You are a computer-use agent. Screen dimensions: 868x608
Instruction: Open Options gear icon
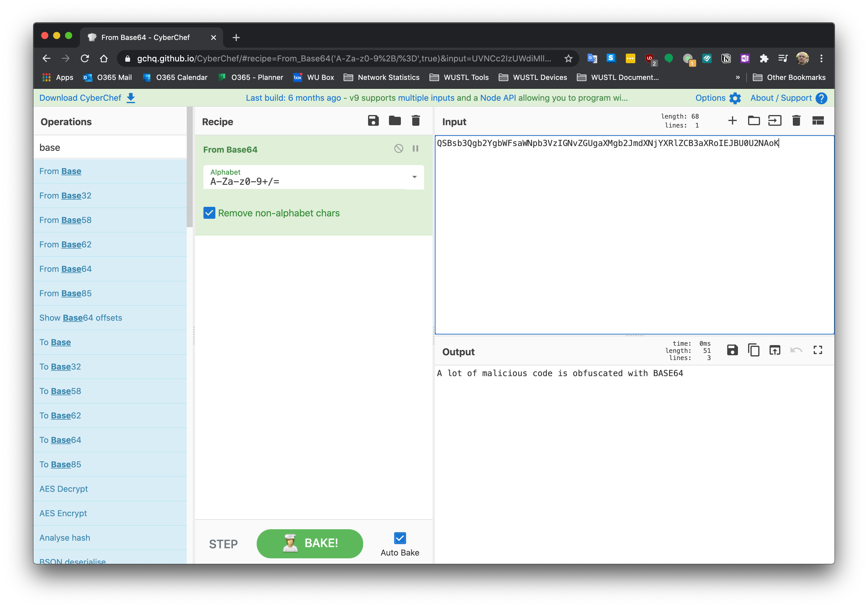click(x=735, y=98)
